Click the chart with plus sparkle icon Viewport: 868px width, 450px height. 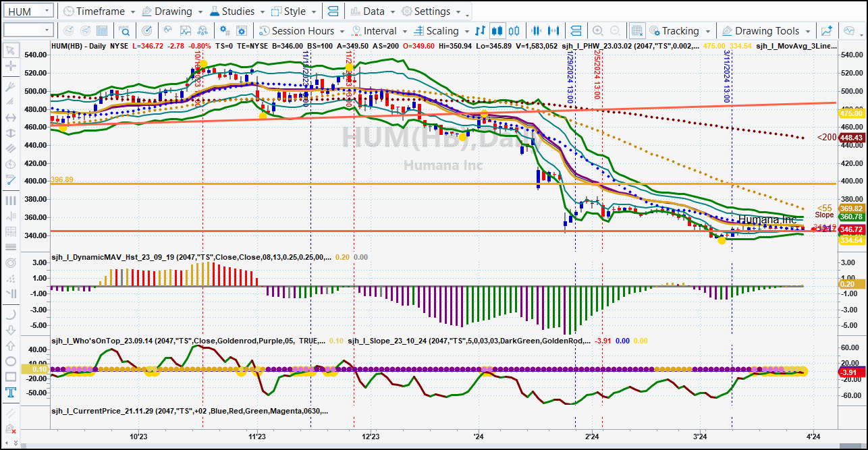[x=826, y=30]
